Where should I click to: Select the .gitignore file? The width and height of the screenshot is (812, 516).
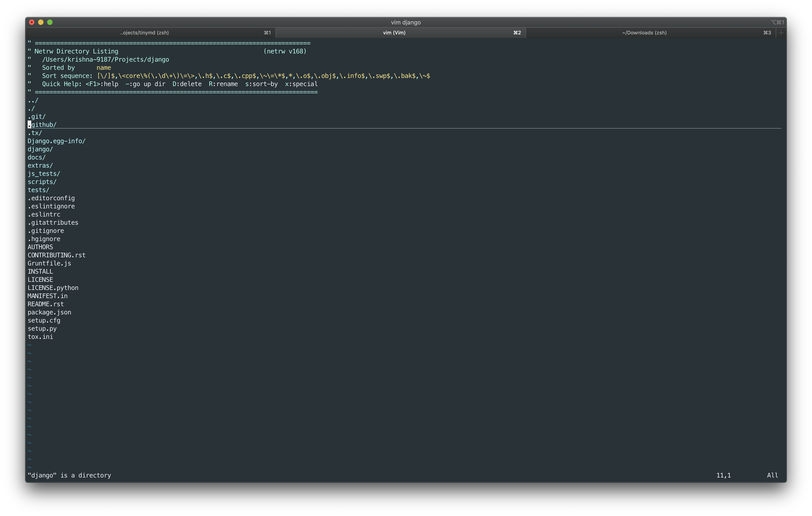click(x=46, y=231)
